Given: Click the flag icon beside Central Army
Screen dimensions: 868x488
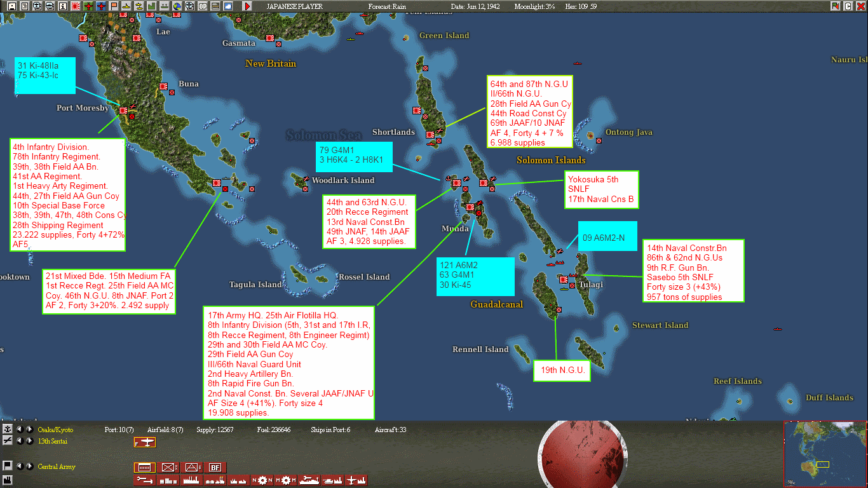Looking at the screenshot, I should point(8,466).
